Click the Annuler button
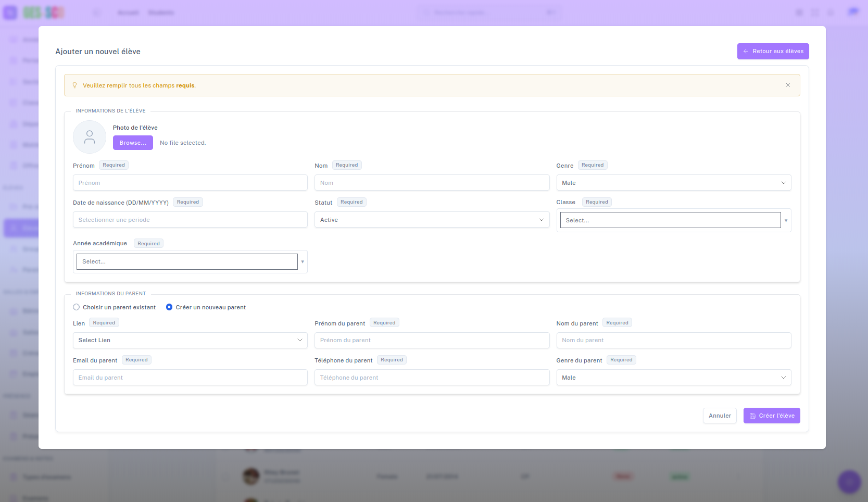 pyautogui.click(x=720, y=416)
